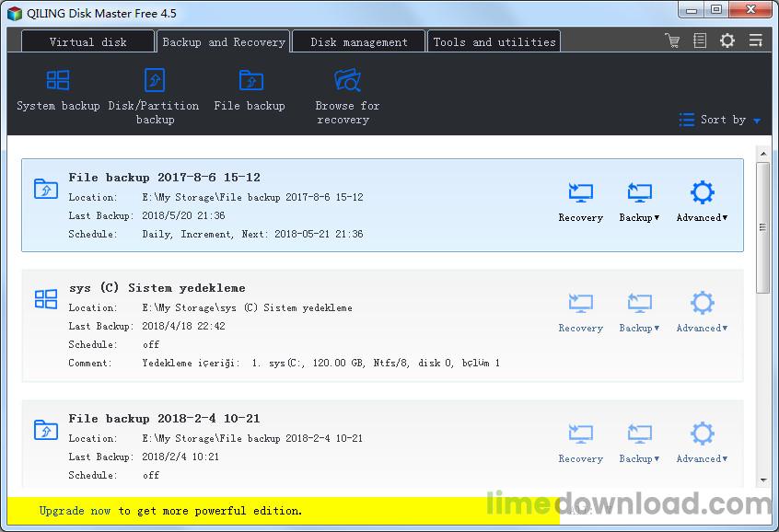779x532 pixels.
Task: Click scrollbar up arrow
Action: (x=763, y=154)
